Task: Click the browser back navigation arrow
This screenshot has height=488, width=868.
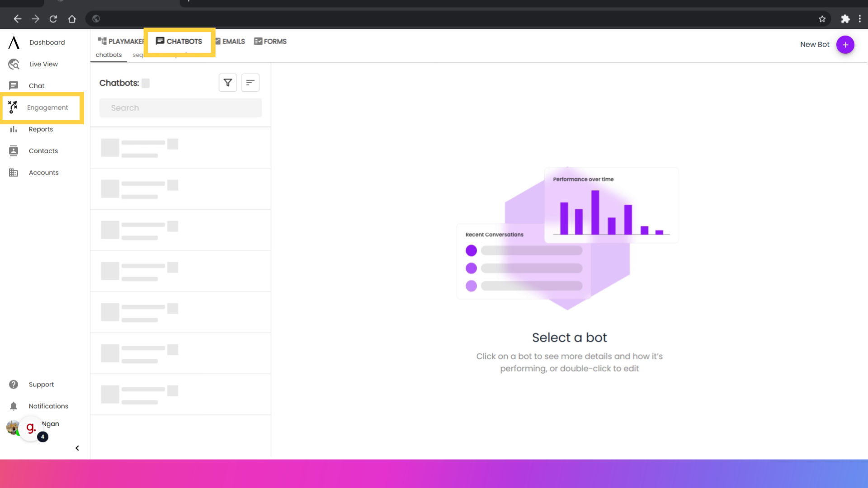Action: click(x=17, y=19)
